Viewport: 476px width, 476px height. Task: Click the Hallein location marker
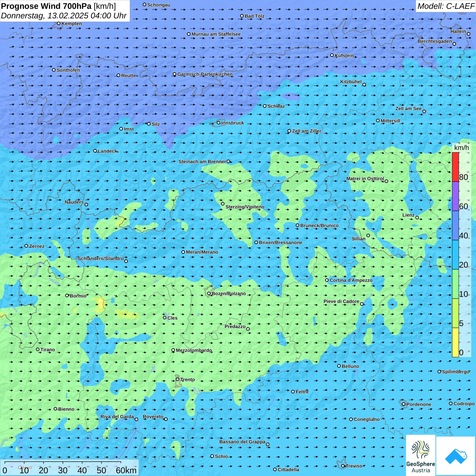click(x=469, y=34)
